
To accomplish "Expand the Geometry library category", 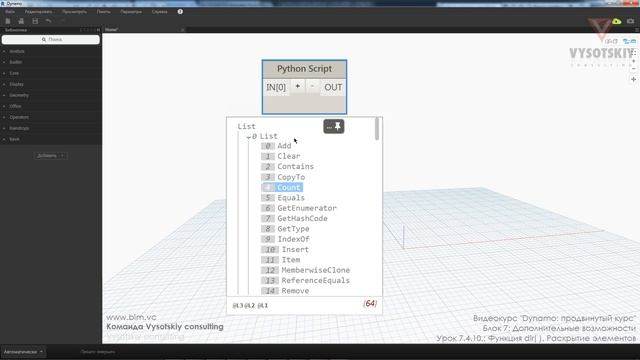I will (19, 95).
